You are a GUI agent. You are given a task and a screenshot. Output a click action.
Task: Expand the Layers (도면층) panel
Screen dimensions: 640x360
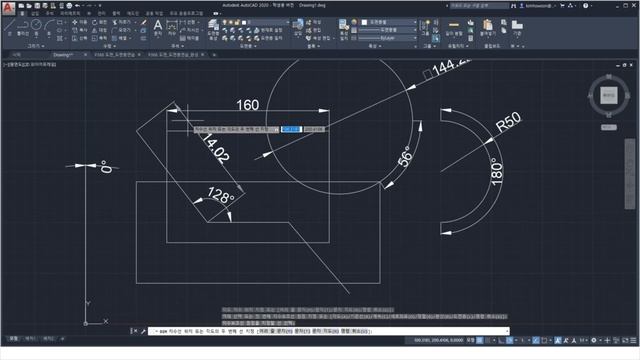247,46
